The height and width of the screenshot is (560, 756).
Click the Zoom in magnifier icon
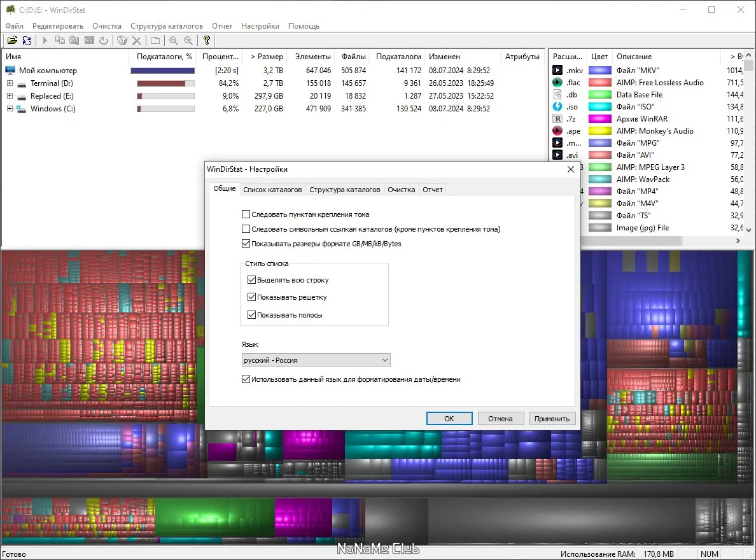174,41
